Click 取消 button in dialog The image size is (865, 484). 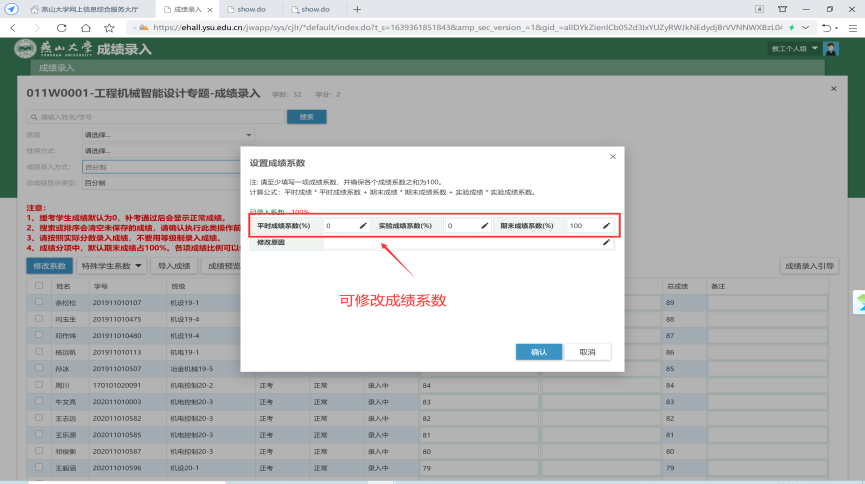(587, 352)
